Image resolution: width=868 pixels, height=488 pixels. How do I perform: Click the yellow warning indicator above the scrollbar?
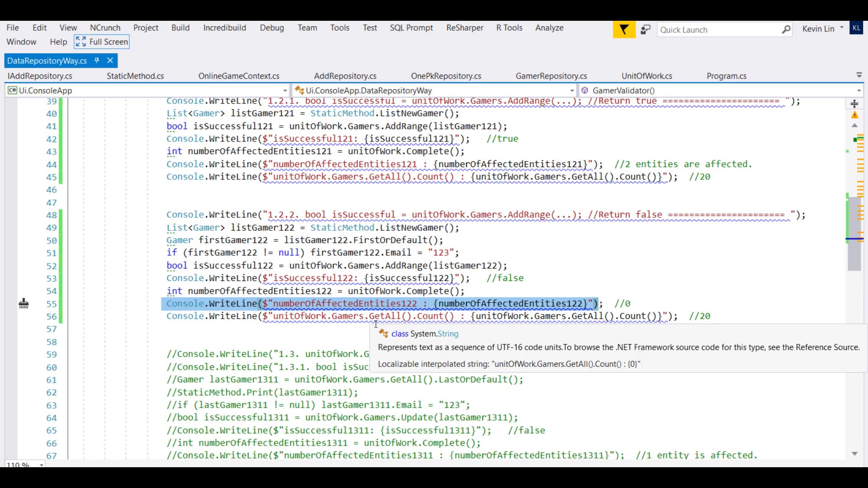coord(854,115)
